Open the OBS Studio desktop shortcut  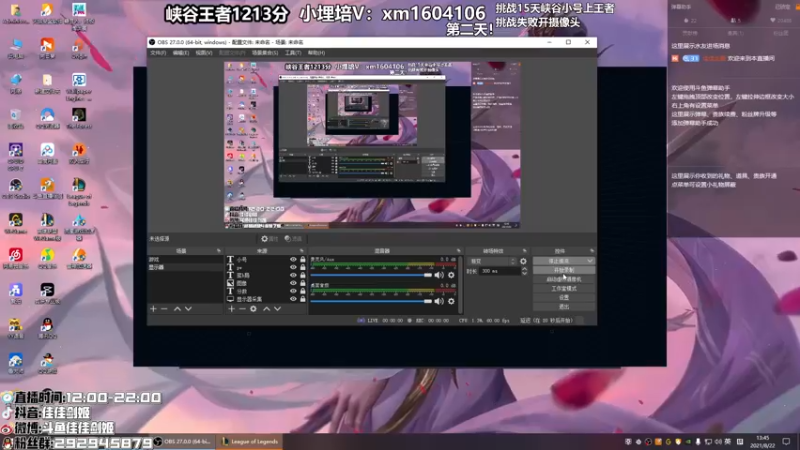(15, 188)
